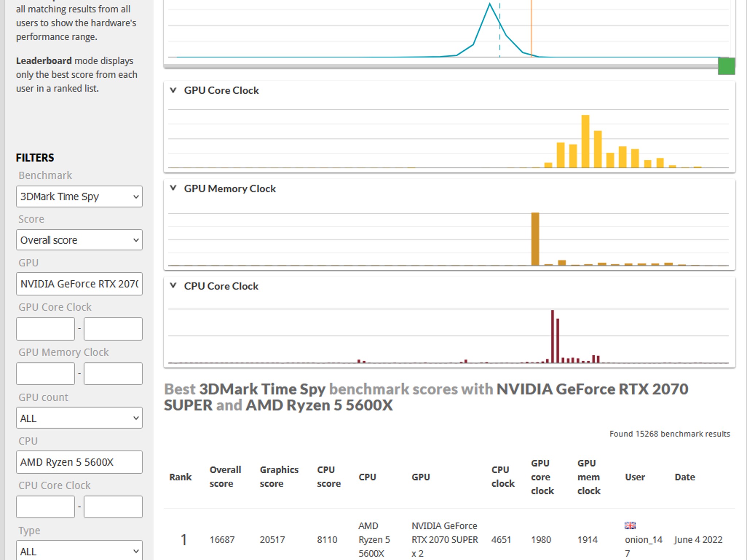The width and height of the screenshot is (747, 560).
Task: Click the tallest yellow GPU Core Clock bar
Action: 585,141
